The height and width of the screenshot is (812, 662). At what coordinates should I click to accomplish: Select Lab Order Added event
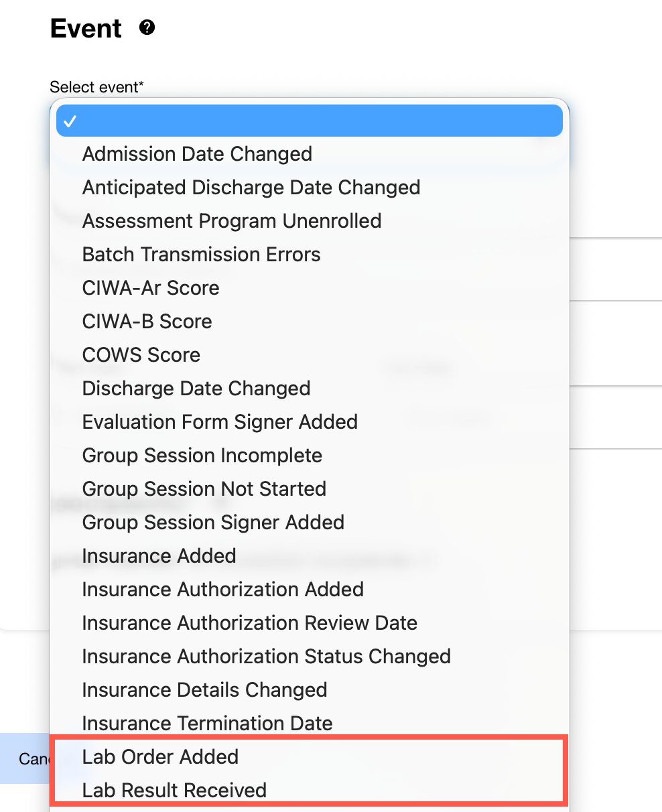(x=160, y=757)
